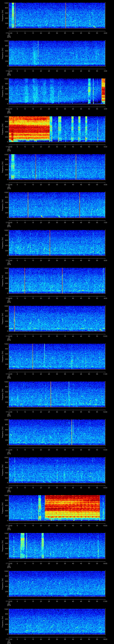
Task: Click the burst near 9s in 17:15 spectrogram
Action: coord(23,546)
